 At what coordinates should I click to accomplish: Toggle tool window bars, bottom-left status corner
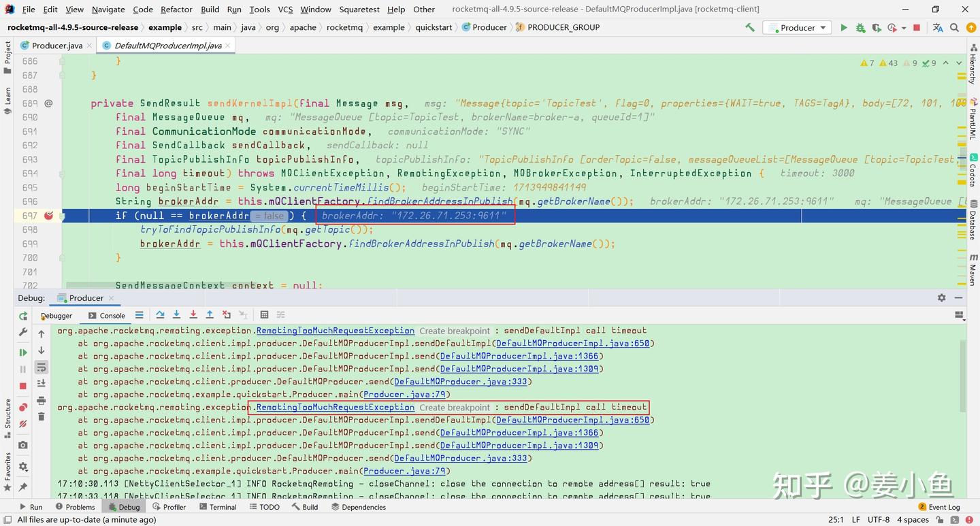tap(7, 520)
